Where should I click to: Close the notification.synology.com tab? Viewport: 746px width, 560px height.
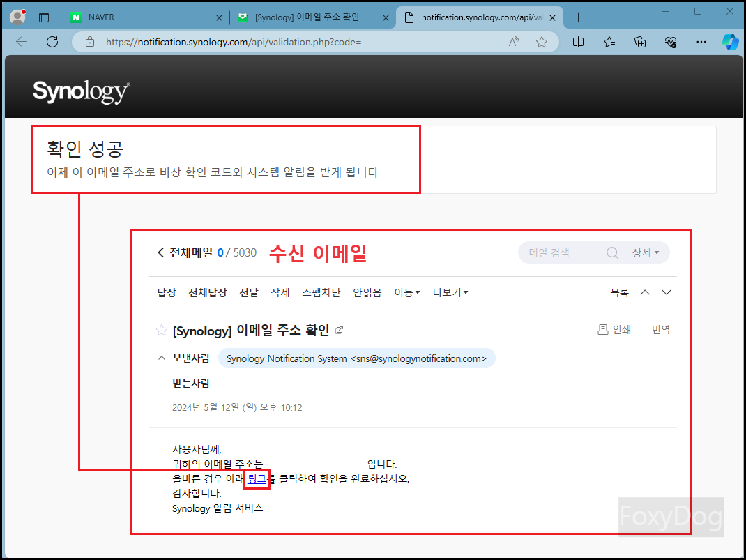point(552,17)
